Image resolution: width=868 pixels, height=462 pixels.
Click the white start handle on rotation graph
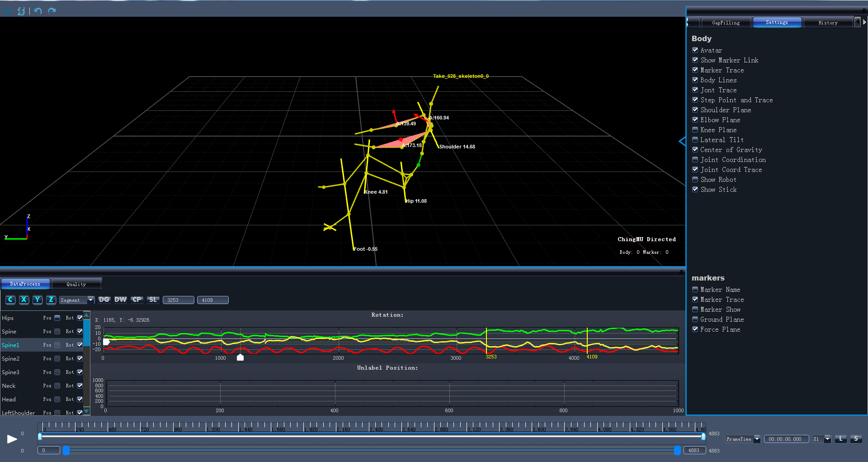click(x=107, y=342)
